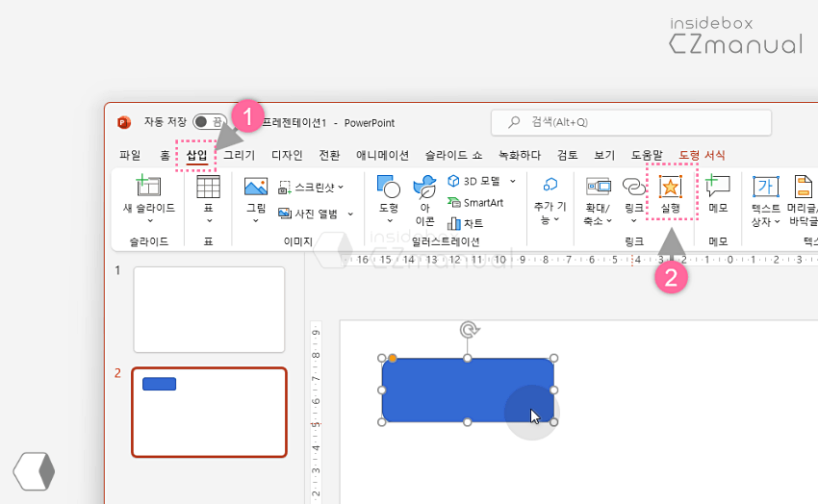Open the Photo Album (사진 앨범) dropdown arrow
The height and width of the screenshot is (504, 818).
(350, 214)
